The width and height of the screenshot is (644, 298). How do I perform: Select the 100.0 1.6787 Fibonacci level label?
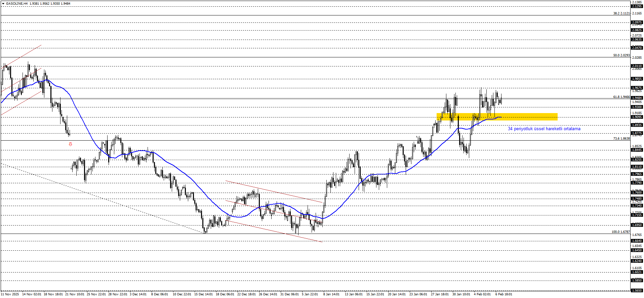pyautogui.click(x=620, y=232)
